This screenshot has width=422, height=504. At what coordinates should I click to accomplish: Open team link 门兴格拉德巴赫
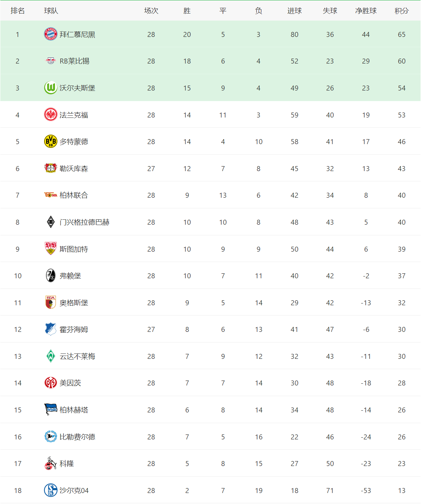click(x=84, y=222)
